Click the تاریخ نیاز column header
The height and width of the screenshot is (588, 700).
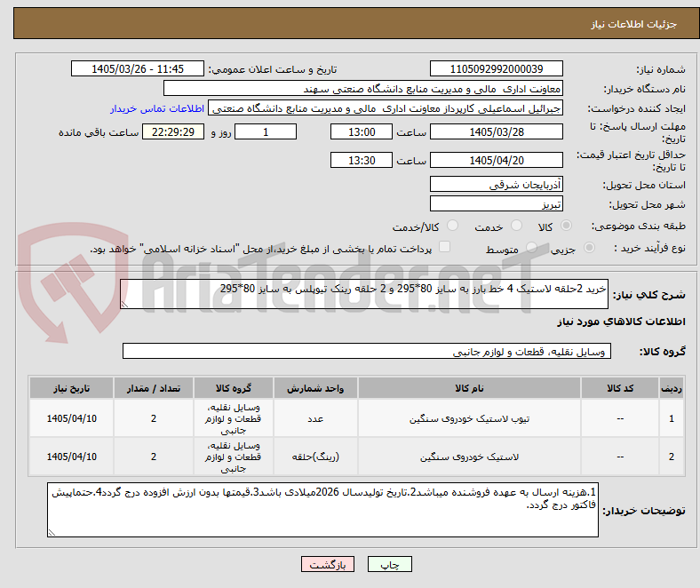[71, 388]
